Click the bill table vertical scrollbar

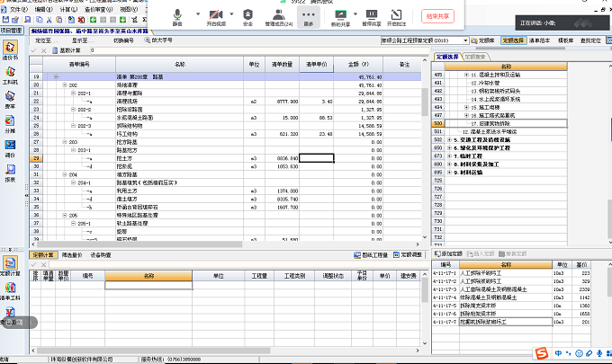[425, 148]
